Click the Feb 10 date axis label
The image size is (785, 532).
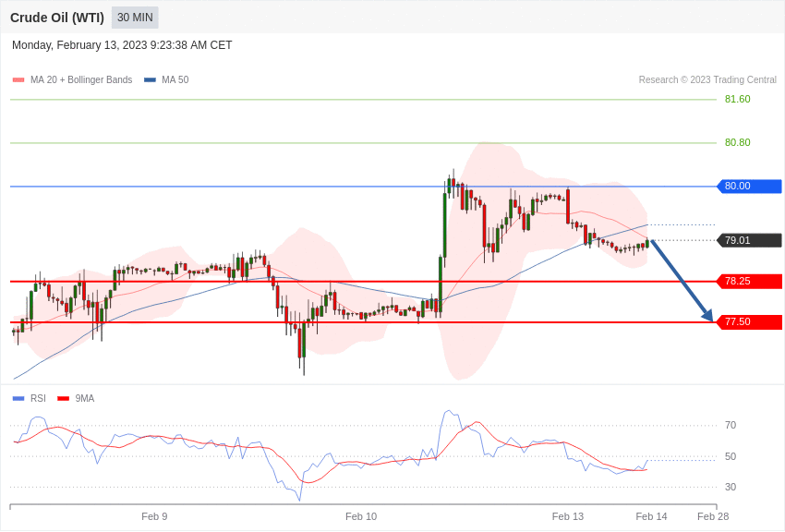pyautogui.click(x=361, y=516)
